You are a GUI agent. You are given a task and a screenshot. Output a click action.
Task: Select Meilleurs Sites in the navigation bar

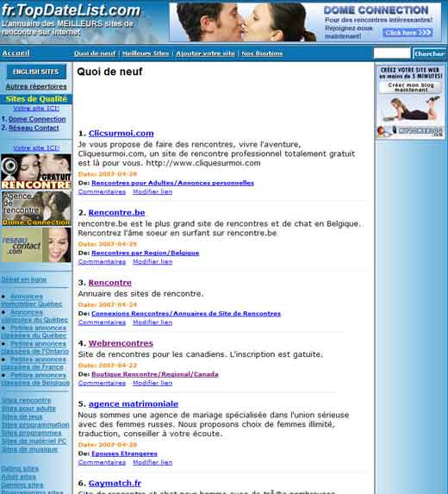[146, 53]
